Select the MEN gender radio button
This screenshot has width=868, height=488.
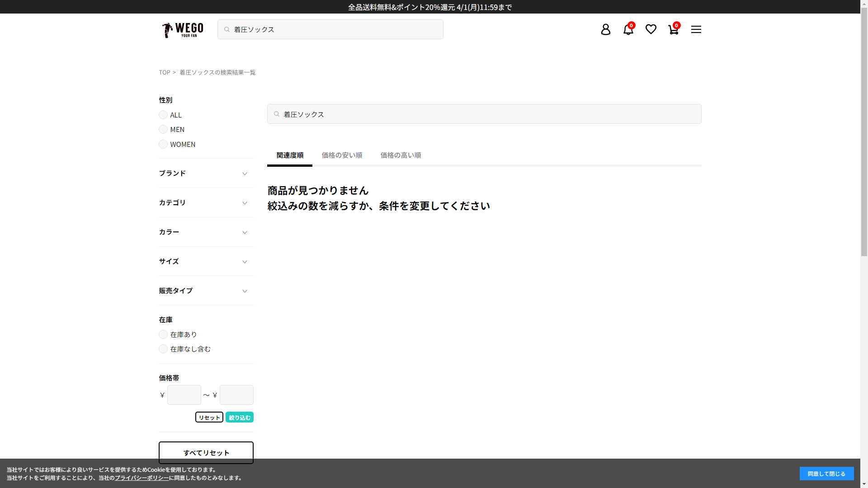tap(163, 130)
